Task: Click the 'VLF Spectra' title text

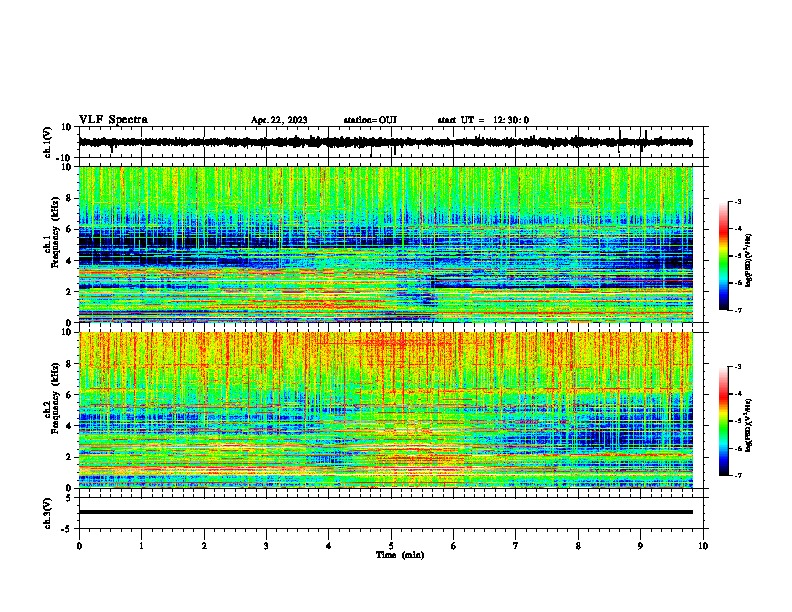Action: 113,120
